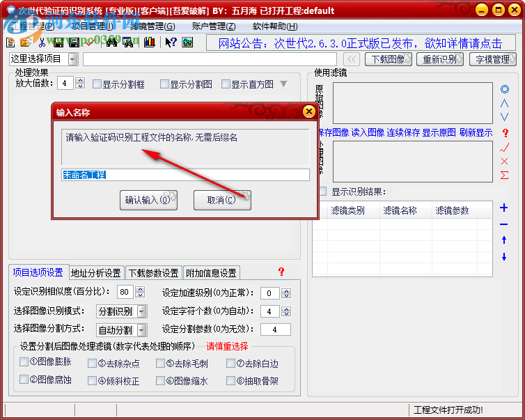
Task: Open the 自动分割 segmentation method dropdown
Action: tap(142, 330)
